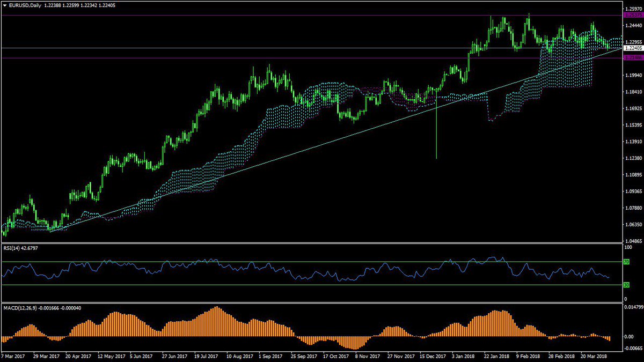This screenshot has height=362, width=644.
Task: Click the 1.16925 price axis label
Action: coord(633,108)
